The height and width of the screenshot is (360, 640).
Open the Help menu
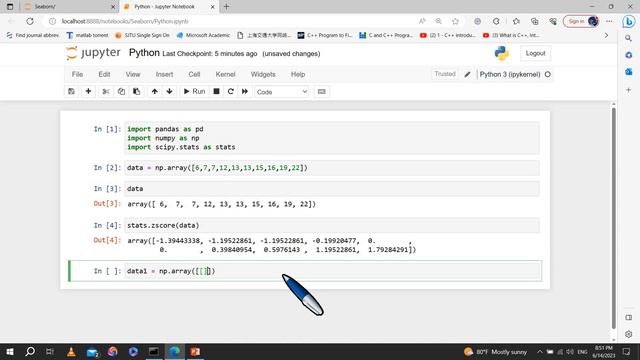298,74
